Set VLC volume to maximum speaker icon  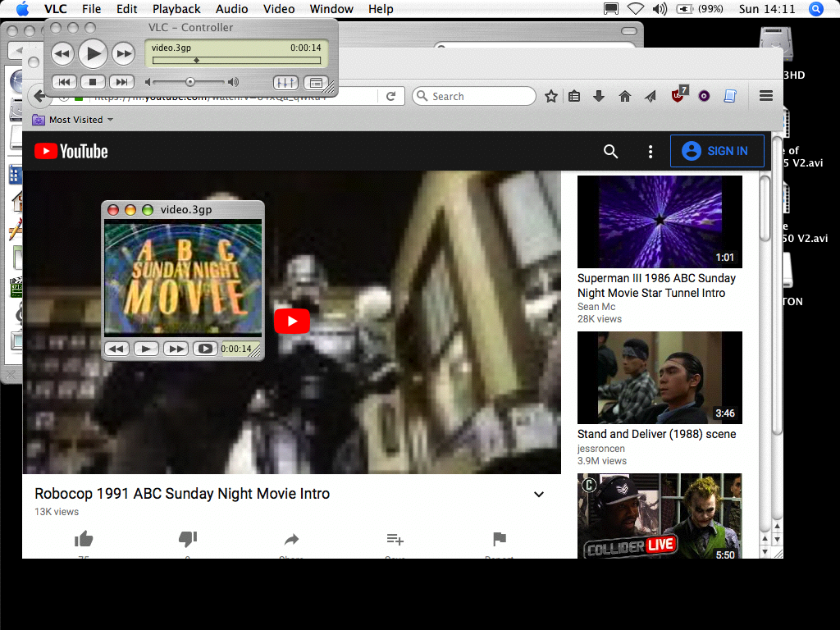click(233, 82)
